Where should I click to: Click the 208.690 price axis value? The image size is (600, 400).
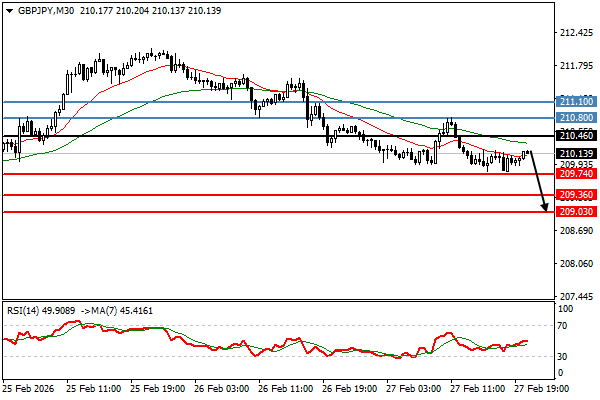click(x=572, y=231)
